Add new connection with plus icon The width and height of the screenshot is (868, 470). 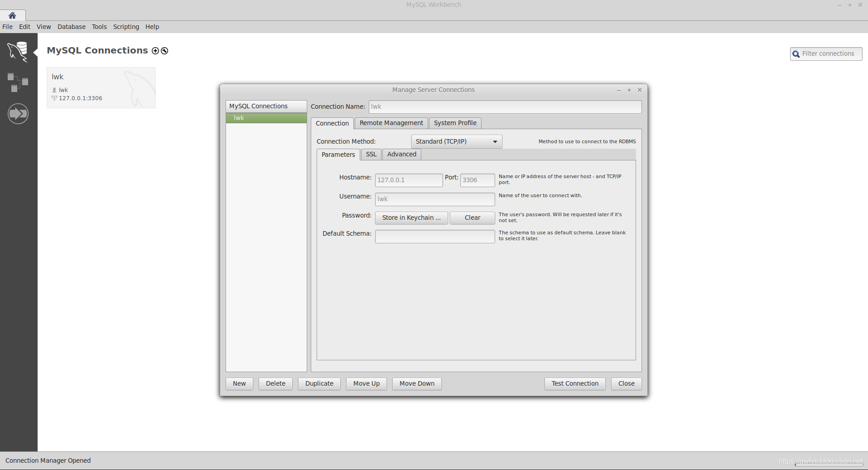pyautogui.click(x=155, y=51)
